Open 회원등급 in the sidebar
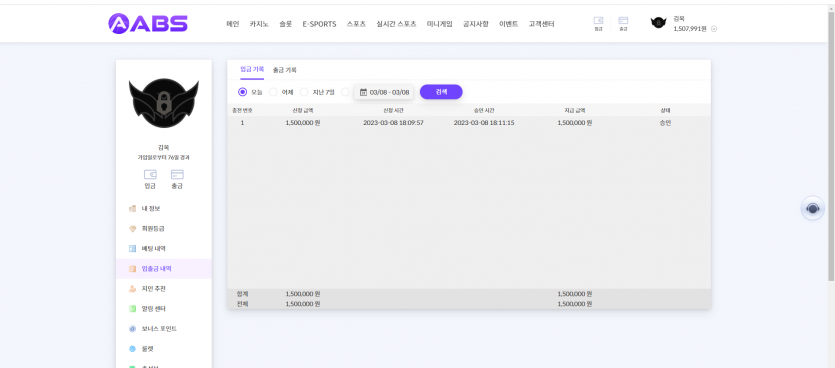This screenshot has height=368, width=835. pyautogui.click(x=163, y=228)
